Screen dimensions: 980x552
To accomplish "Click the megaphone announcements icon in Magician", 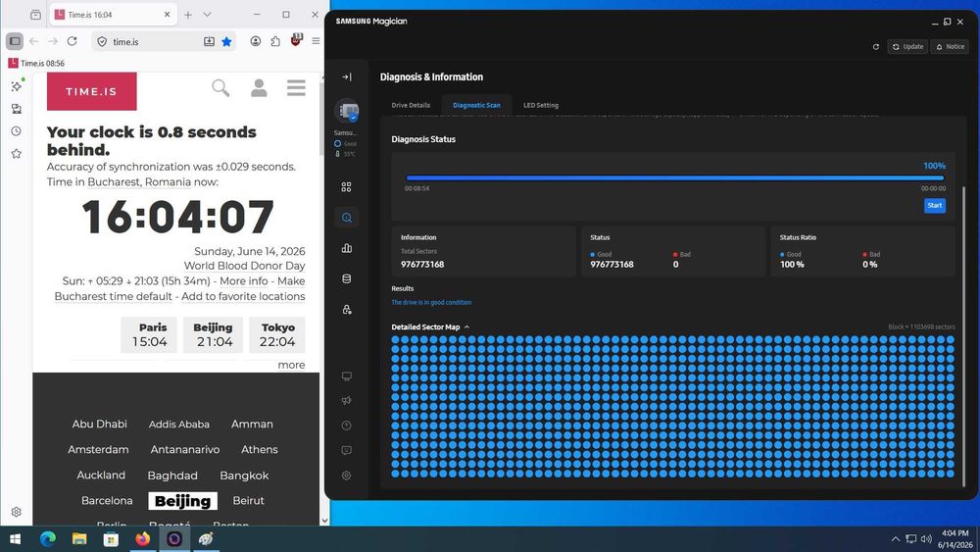I will click(x=346, y=401).
